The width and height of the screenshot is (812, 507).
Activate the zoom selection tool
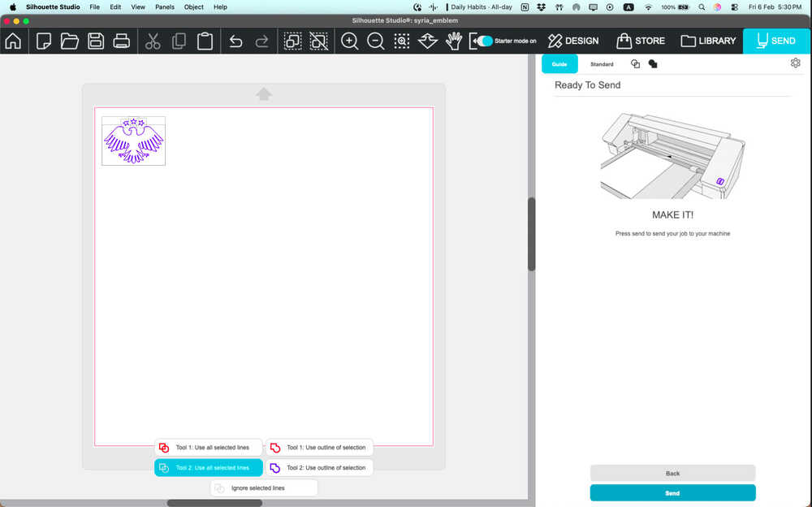click(402, 41)
